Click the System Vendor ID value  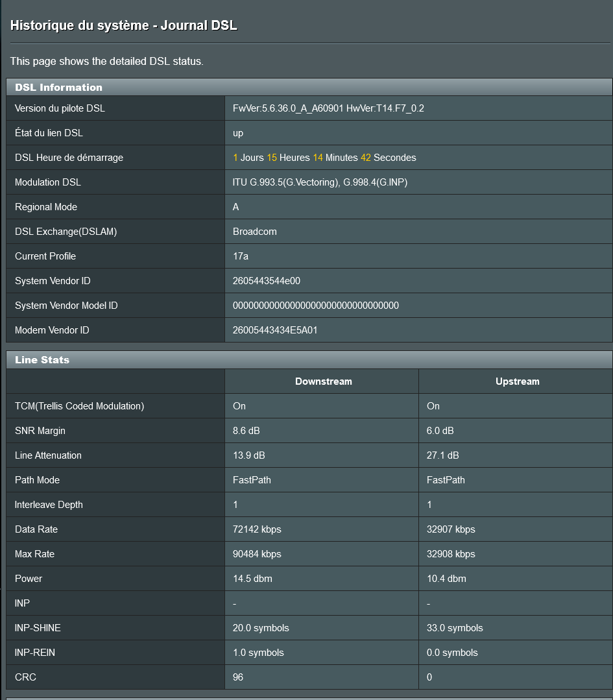click(x=266, y=281)
